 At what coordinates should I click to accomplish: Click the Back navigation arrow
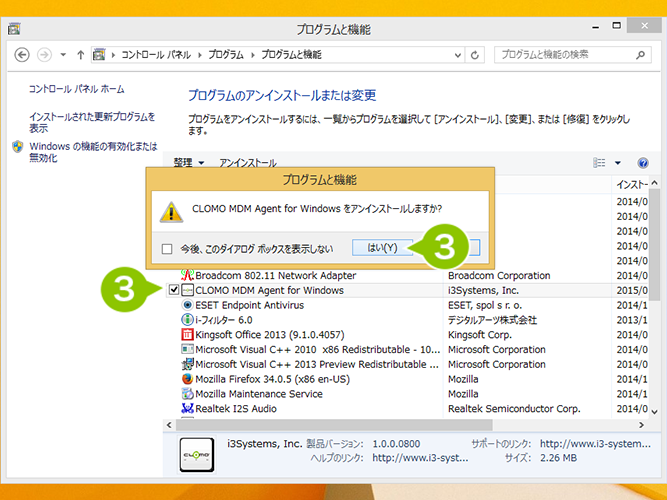coord(22,55)
